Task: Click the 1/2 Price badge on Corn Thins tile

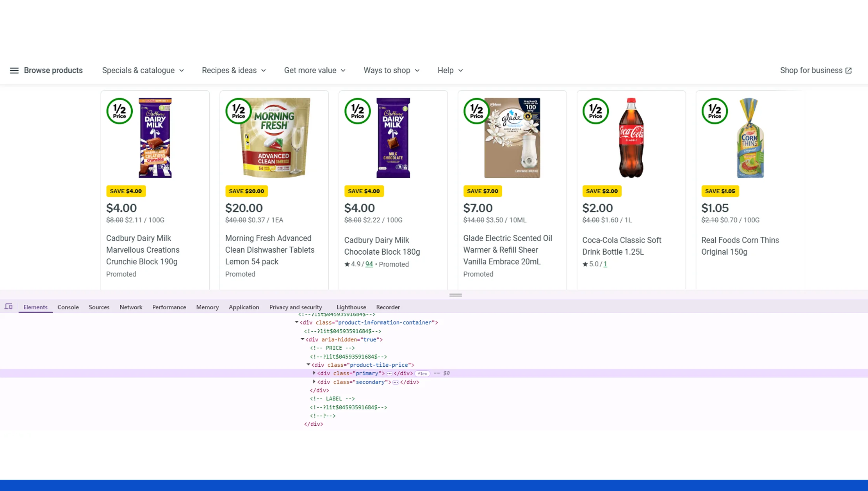Action: coord(715,111)
